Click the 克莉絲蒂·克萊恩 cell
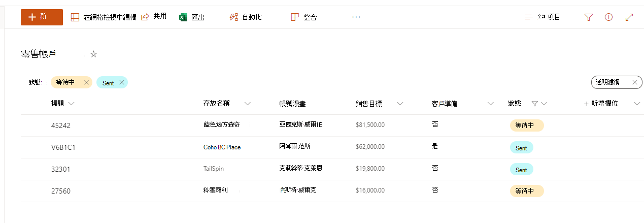 pyautogui.click(x=301, y=168)
